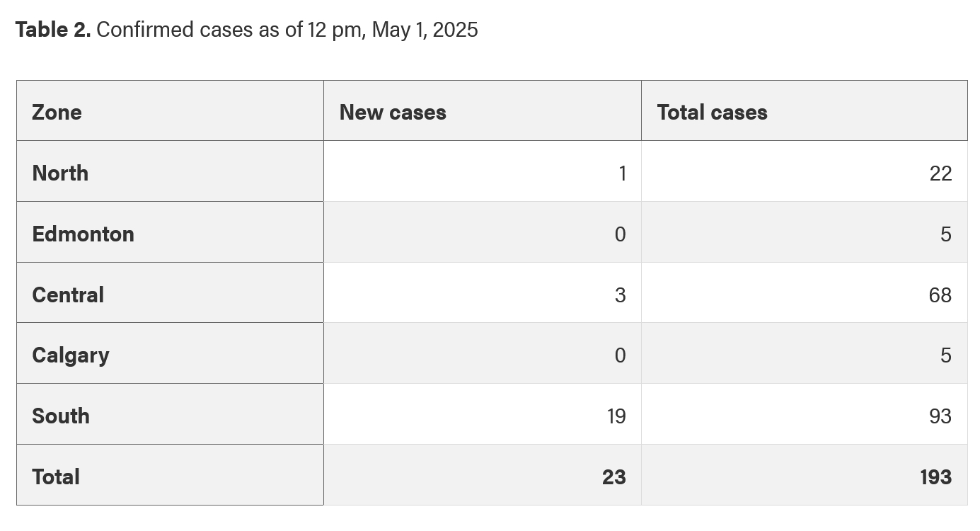Click the Calgary zone row label
This screenshot has width=980, height=531.
(x=71, y=355)
